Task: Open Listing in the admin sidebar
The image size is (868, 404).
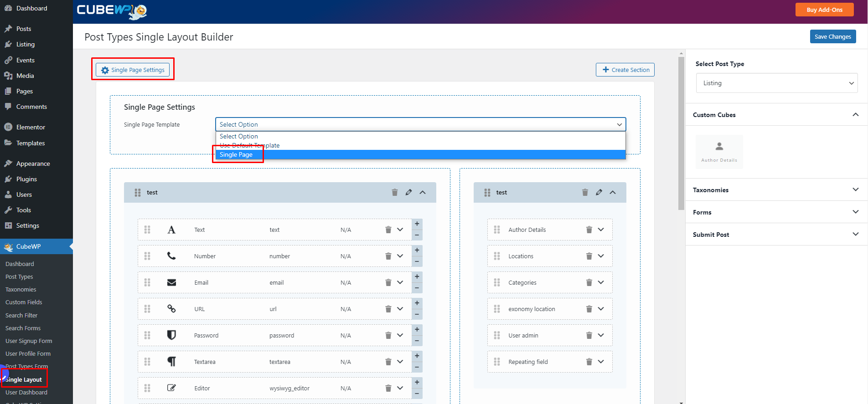Action: pyautogui.click(x=26, y=44)
